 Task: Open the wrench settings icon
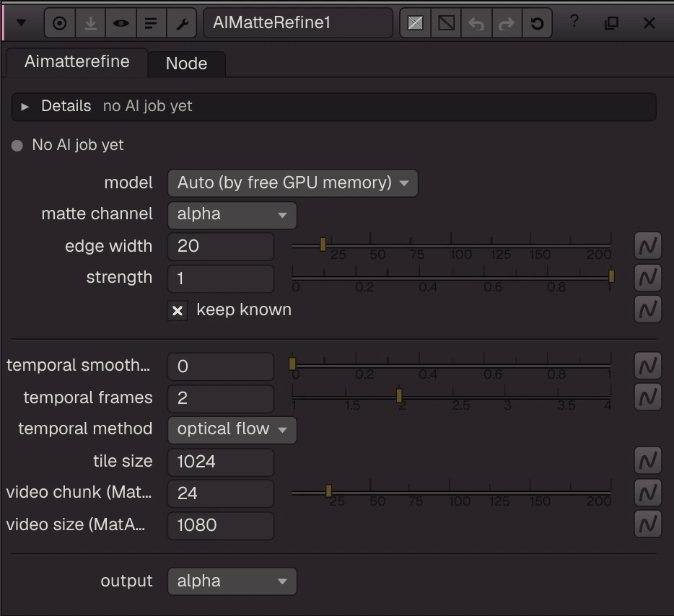(182, 23)
